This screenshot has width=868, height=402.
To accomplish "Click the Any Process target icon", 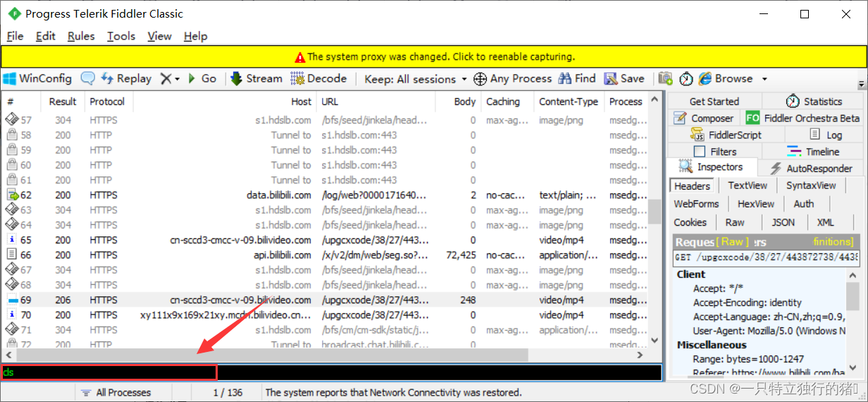I will tap(480, 79).
